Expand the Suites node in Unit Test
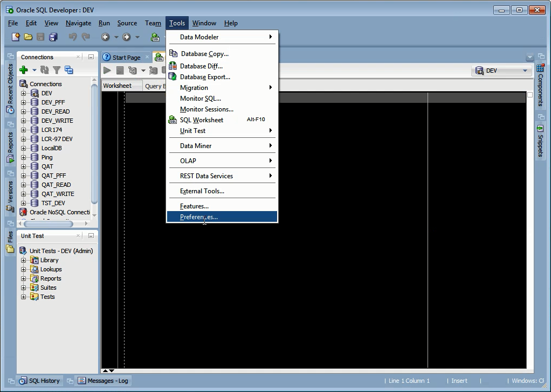 coord(23,288)
